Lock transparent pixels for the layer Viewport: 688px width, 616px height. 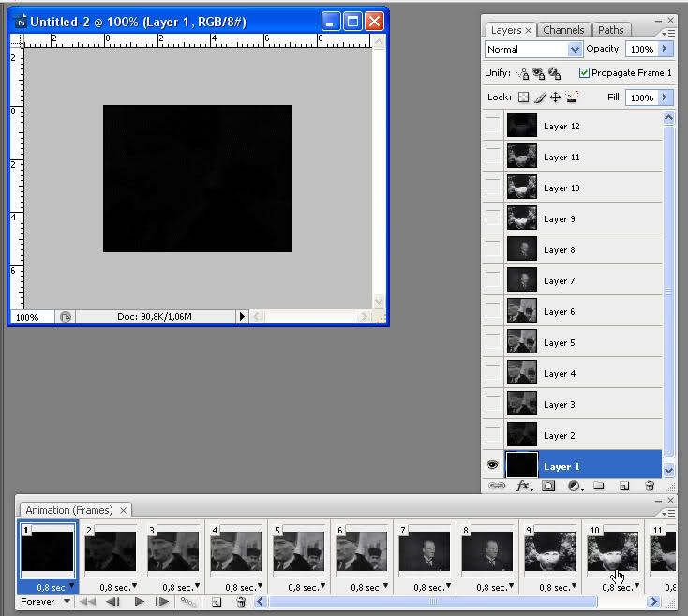pos(523,98)
